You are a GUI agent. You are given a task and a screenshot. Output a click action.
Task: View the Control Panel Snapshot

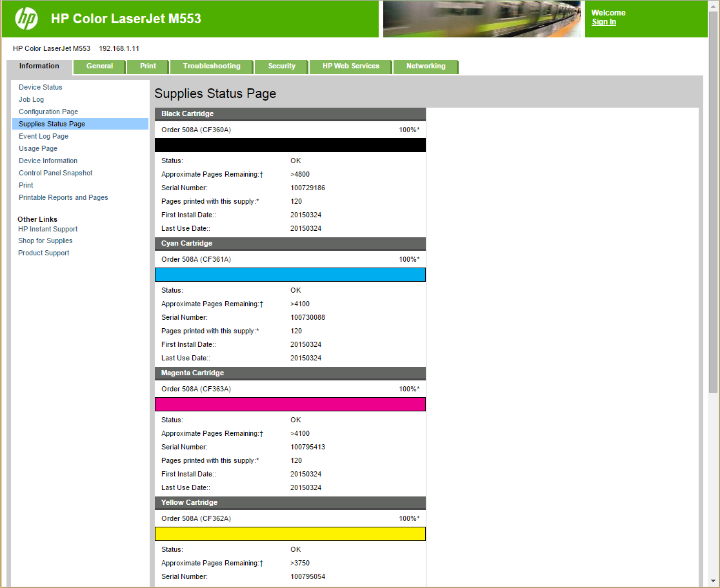(55, 173)
